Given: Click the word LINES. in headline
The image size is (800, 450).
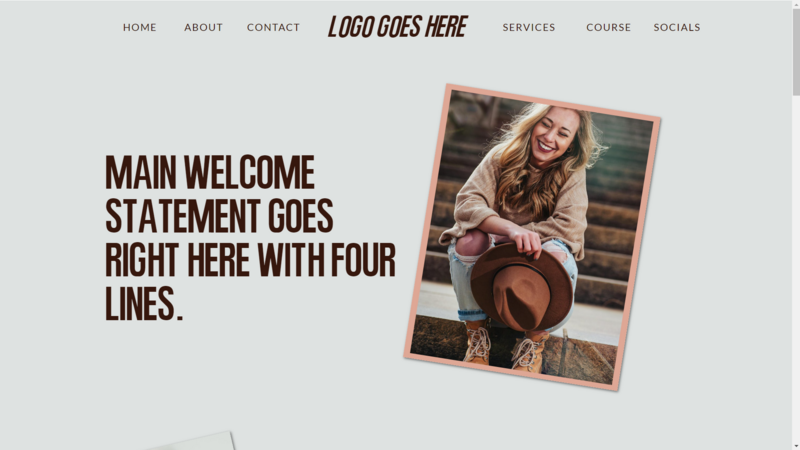Looking at the screenshot, I should (144, 304).
